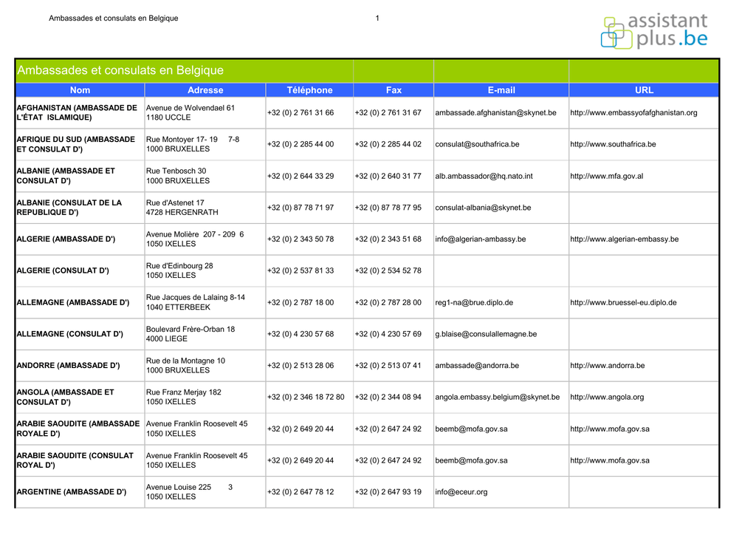Viewport: 756px width, 535px height.
Task: Select the AFRIQUE DU SUD name cell
Action: click(80, 144)
